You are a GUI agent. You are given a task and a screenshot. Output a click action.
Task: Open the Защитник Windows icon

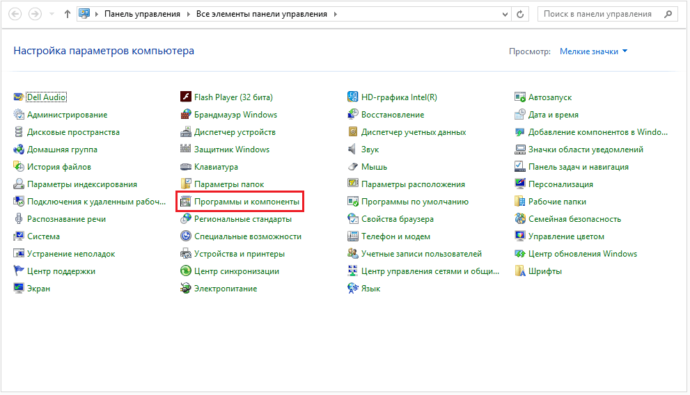tap(186, 149)
